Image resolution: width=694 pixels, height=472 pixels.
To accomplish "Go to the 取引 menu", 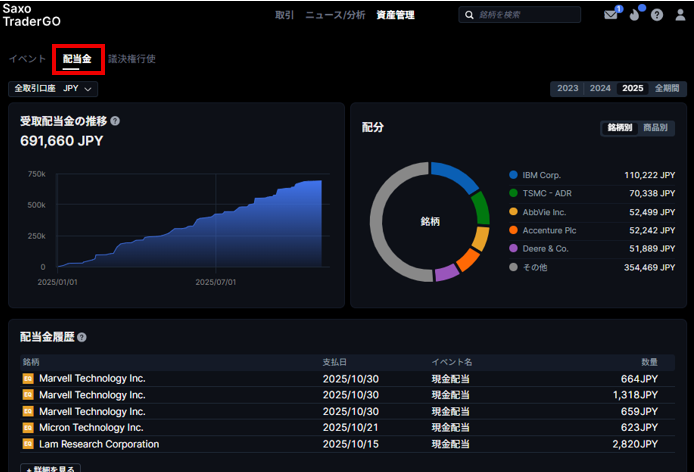I will [285, 15].
